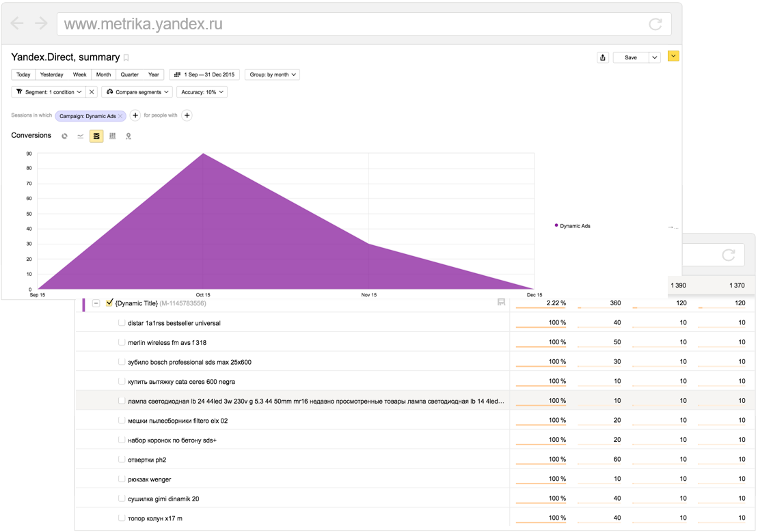Add a people condition with plus

pyautogui.click(x=187, y=115)
